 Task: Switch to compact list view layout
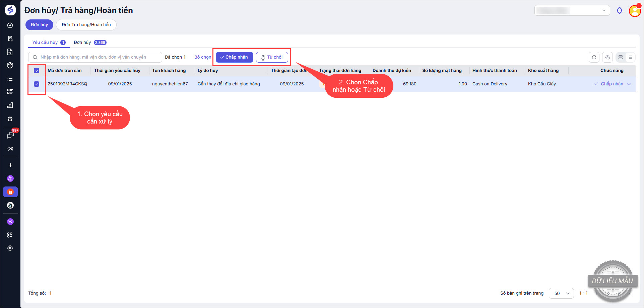[630, 57]
